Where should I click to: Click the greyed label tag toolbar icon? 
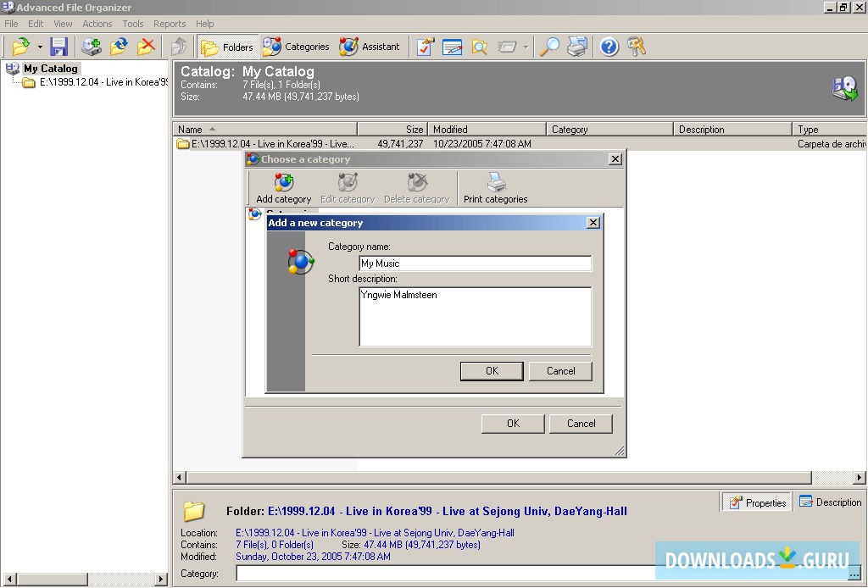click(x=507, y=47)
